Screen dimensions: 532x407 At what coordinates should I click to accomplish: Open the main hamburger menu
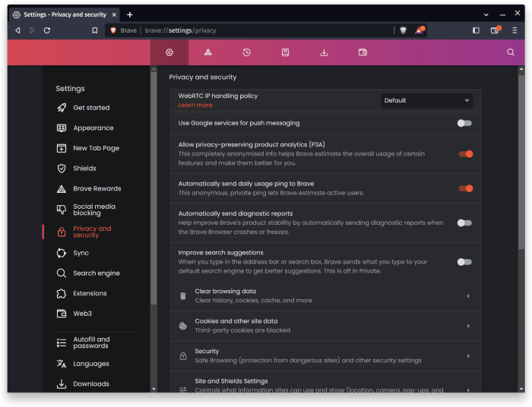(515, 30)
